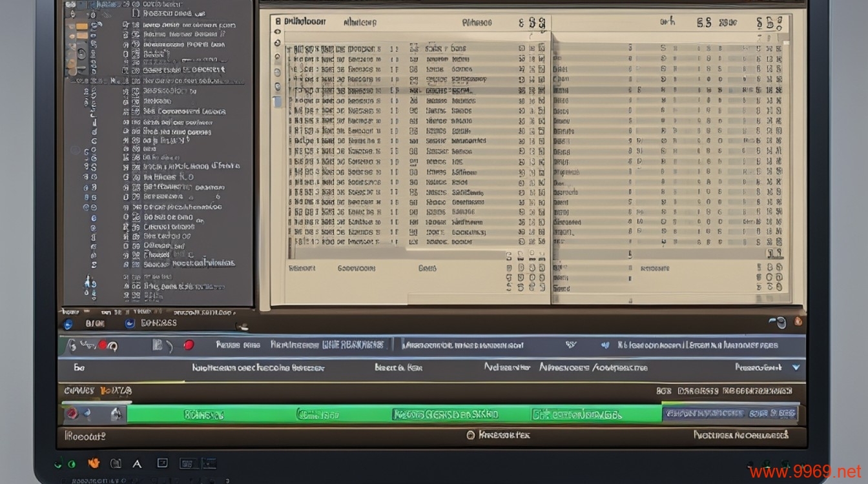
Task: Click the letter A icon in bottom taskbar
Action: tap(137, 463)
